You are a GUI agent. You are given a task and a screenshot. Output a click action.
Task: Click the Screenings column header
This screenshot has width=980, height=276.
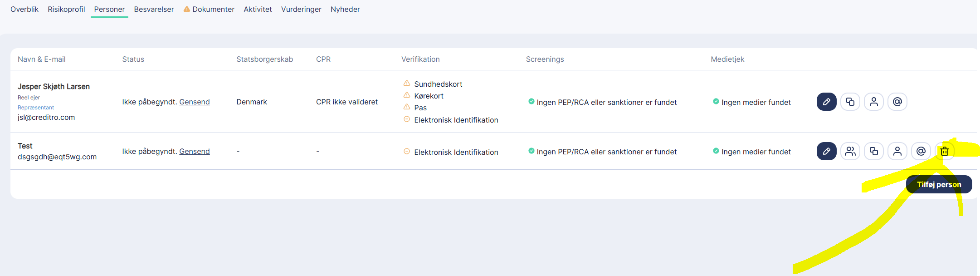click(545, 59)
